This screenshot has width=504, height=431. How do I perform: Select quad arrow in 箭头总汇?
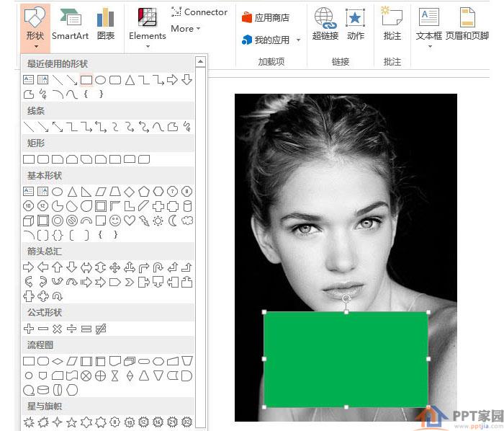coord(115,267)
